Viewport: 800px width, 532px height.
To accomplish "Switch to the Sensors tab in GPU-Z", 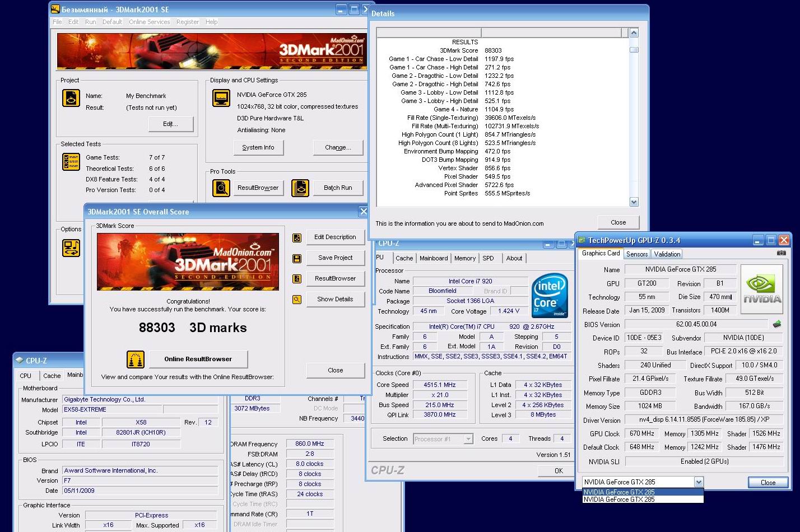I will 637,254.
